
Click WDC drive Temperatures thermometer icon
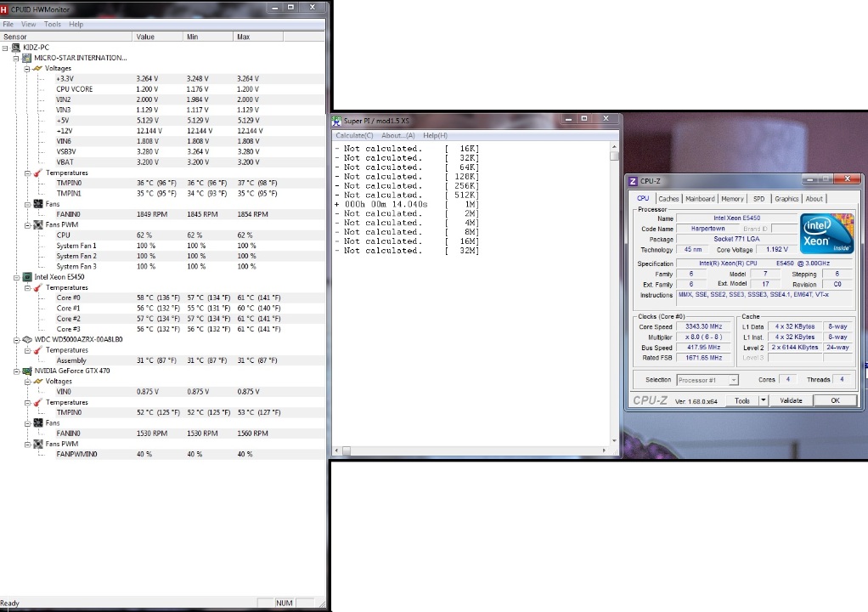[37, 350]
